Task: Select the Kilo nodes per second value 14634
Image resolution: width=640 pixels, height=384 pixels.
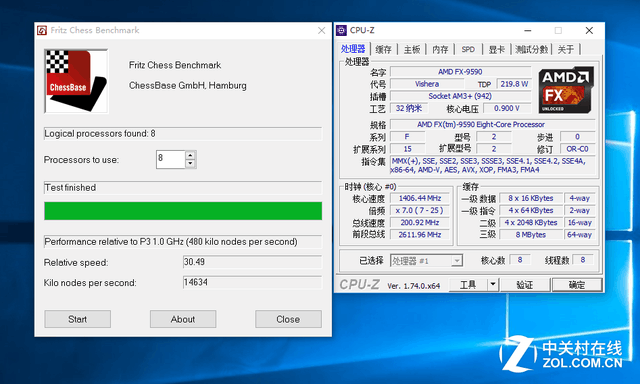Action: pos(252,282)
